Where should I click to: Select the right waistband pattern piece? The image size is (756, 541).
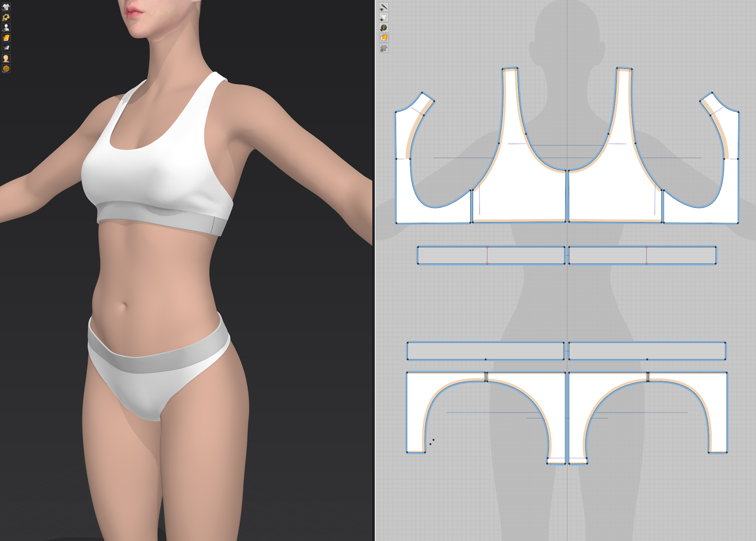click(647, 350)
